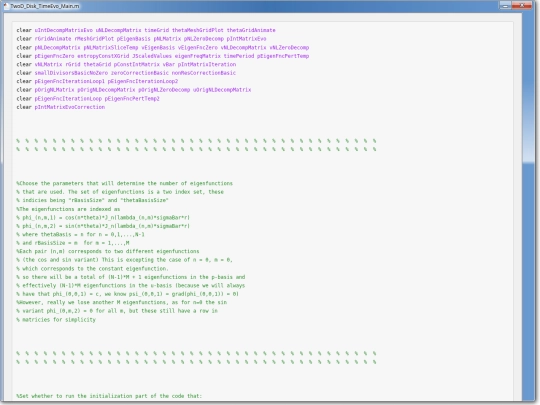The width and height of the screenshot is (540, 405).
Task: Click the variable timePeriod
Action: tap(239, 56)
